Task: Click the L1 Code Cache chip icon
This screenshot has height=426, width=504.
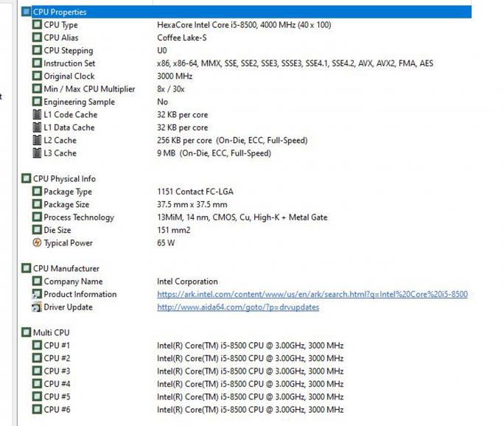Action: [37, 115]
